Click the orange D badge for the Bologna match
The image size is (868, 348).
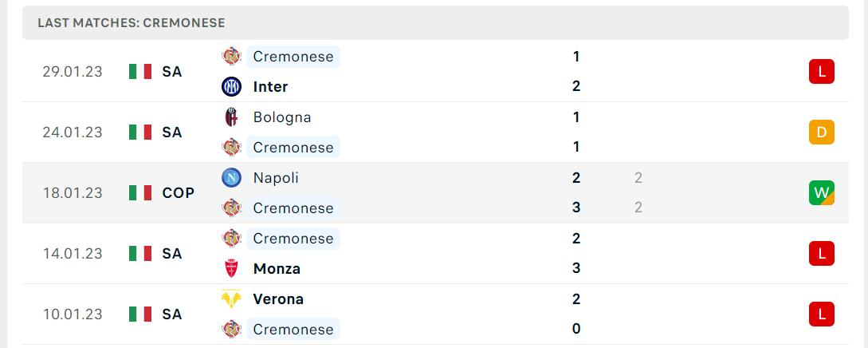[x=822, y=132]
